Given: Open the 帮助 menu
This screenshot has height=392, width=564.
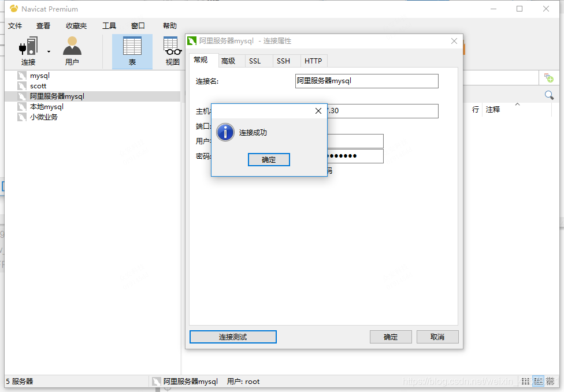Looking at the screenshot, I should click(170, 26).
